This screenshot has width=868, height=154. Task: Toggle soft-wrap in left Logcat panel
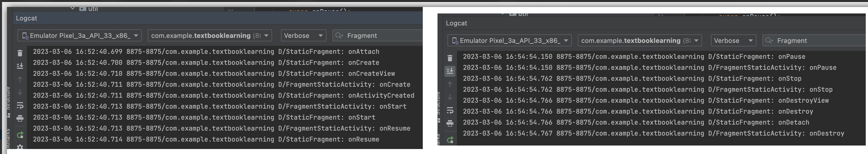pos(20,105)
